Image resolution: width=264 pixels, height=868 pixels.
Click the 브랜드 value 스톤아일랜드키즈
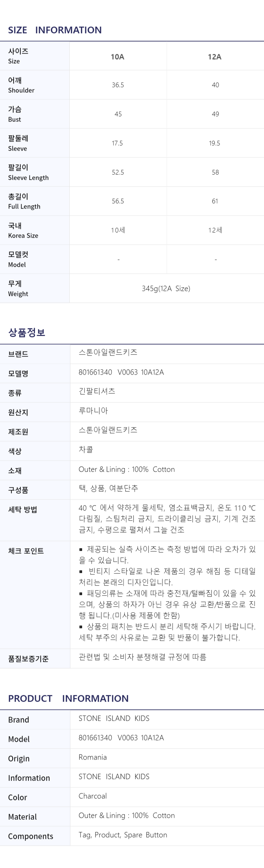pos(108,352)
